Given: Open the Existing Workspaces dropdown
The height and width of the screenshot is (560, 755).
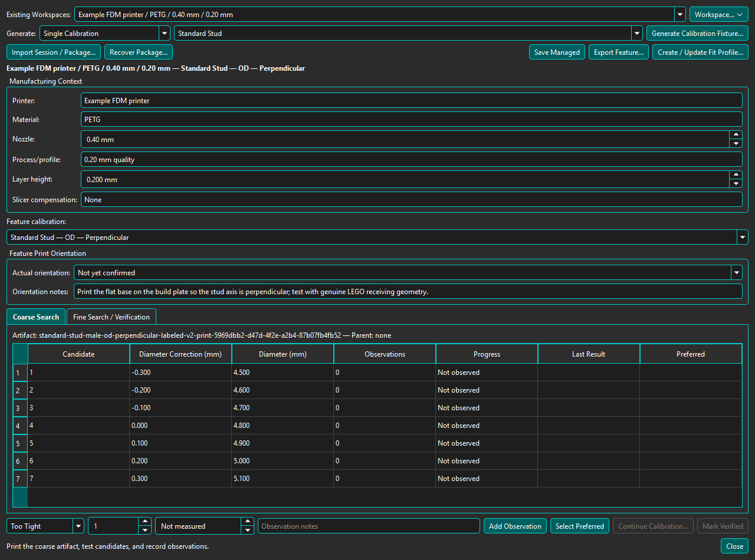Looking at the screenshot, I should pyautogui.click(x=379, y=14).
